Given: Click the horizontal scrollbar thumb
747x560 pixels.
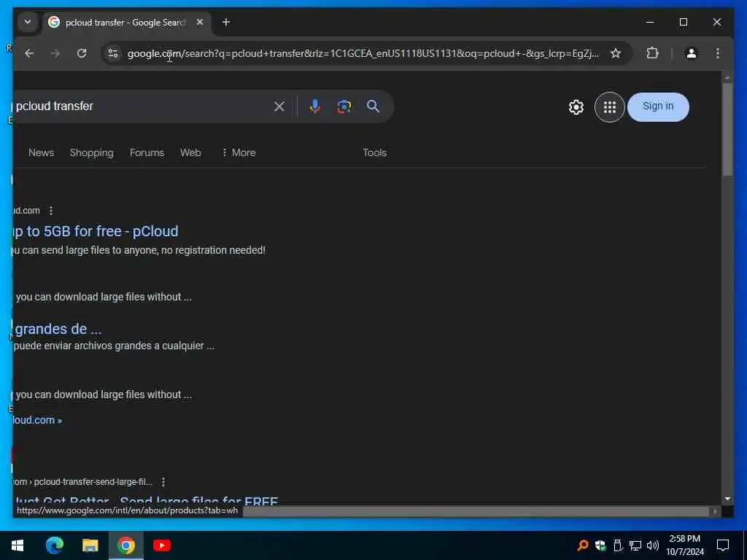Looking at the screenshot, I should 476,511.
